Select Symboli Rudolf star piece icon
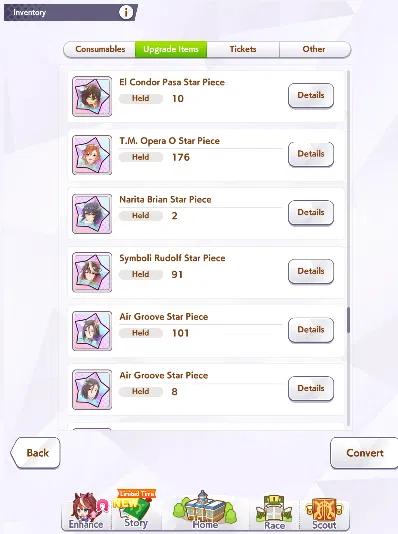This screenshot has width=398, height=534. 92,272
